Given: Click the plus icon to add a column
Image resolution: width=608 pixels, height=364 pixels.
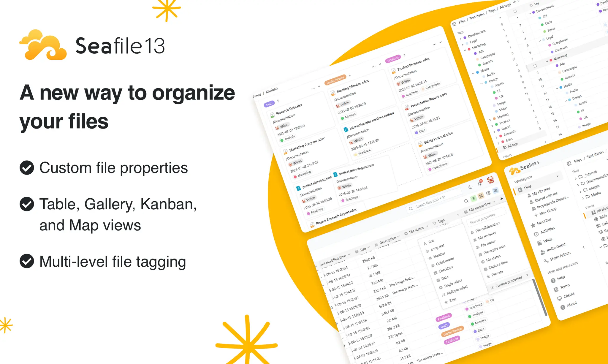Looking at the screenshot, I should tap(501, 199).
